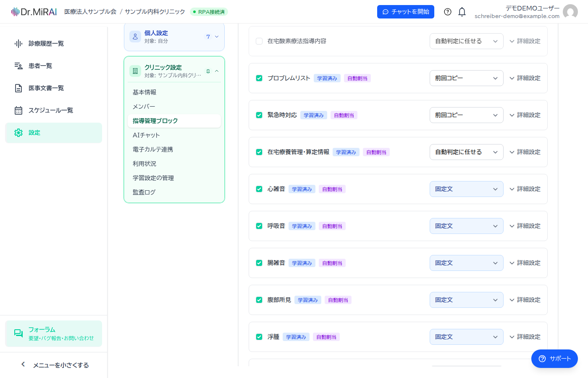
Task: Open the help question mark icon
Action: point(448,12)
